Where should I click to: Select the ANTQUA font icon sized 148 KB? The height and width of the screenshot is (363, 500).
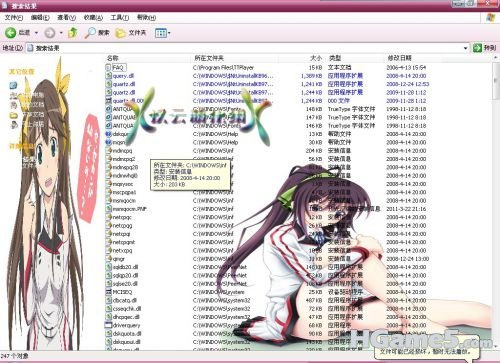point(108,109)
